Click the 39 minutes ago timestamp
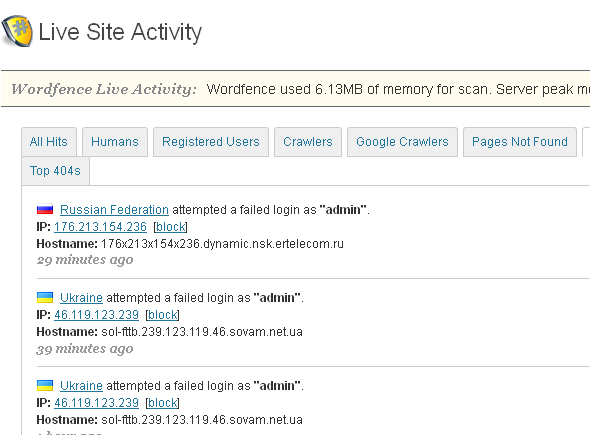 tap(85, 349)
